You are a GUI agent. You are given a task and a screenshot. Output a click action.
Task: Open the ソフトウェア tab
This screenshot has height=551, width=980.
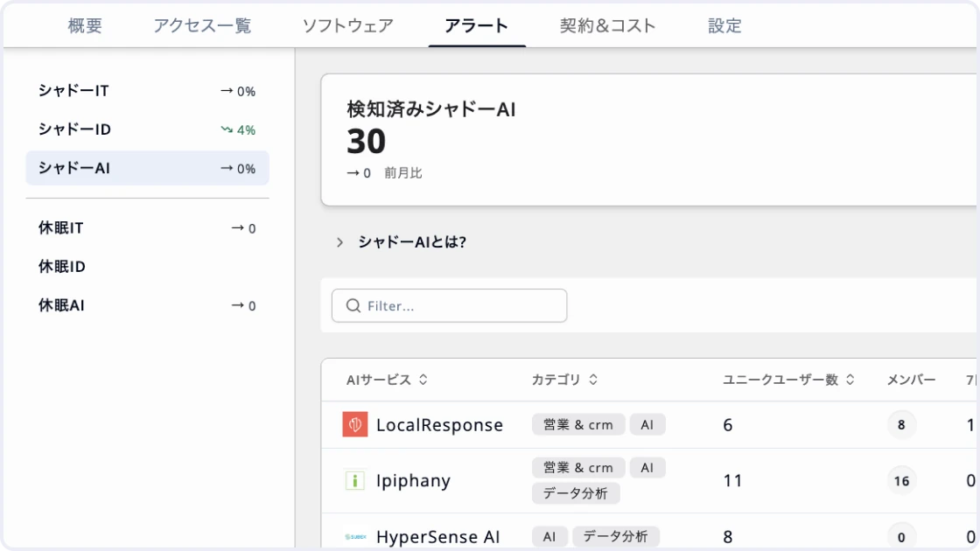click(x=347, y=25)
